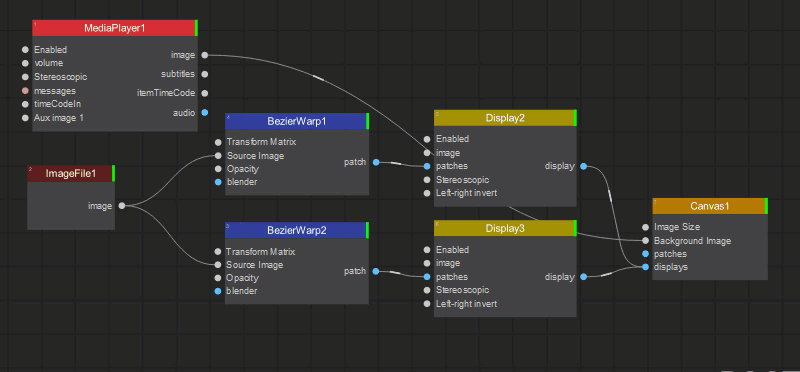This screenshot has width=800, height=372.
Task: Click Display2 Left-right invert port
Action: coord(427,193)
